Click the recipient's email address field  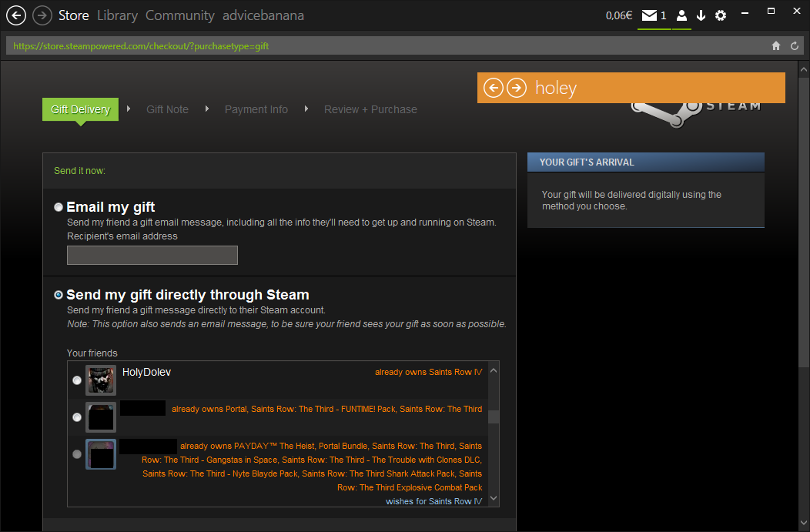[x=152, y=255]
